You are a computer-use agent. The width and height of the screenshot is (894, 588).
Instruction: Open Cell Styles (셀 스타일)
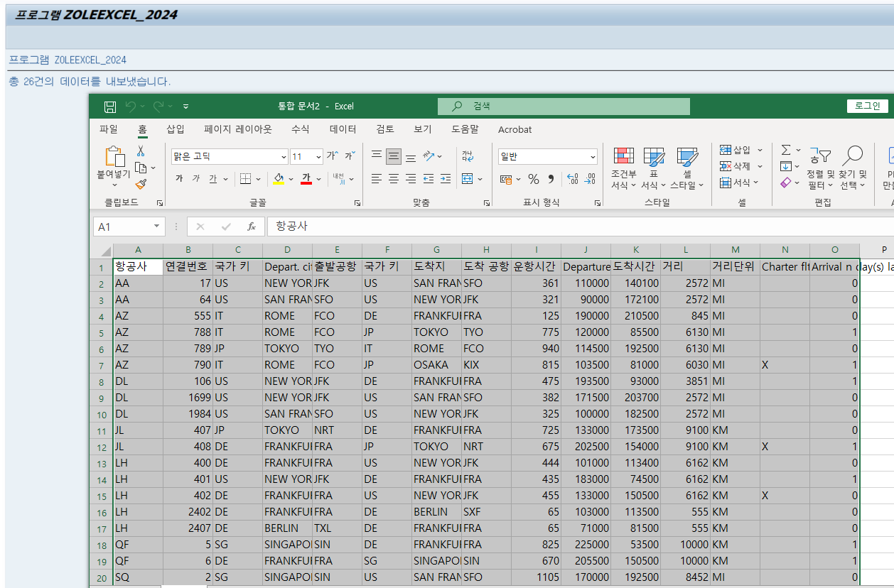pyautogui.click(x=687, y=168)
